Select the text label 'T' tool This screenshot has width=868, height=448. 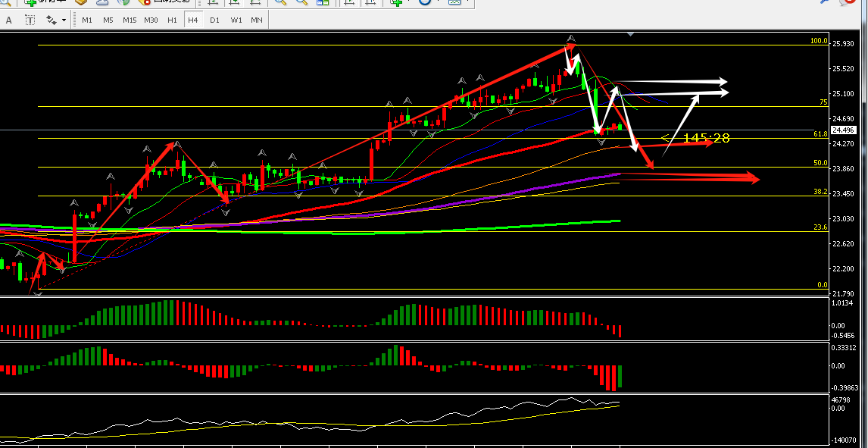30,20
